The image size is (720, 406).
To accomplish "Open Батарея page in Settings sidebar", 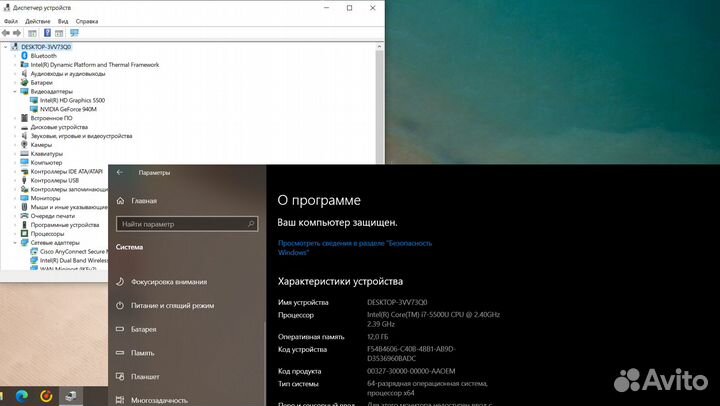I will (143, 329).
